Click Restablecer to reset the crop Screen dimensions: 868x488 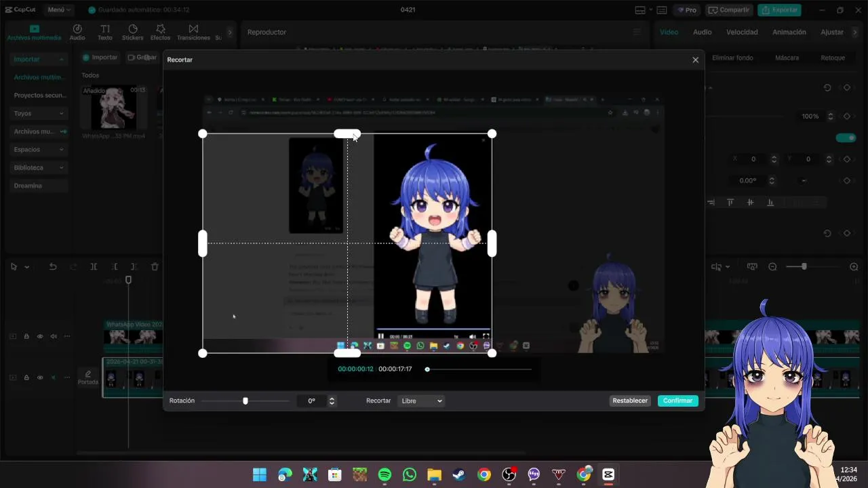tap(630, 401)
